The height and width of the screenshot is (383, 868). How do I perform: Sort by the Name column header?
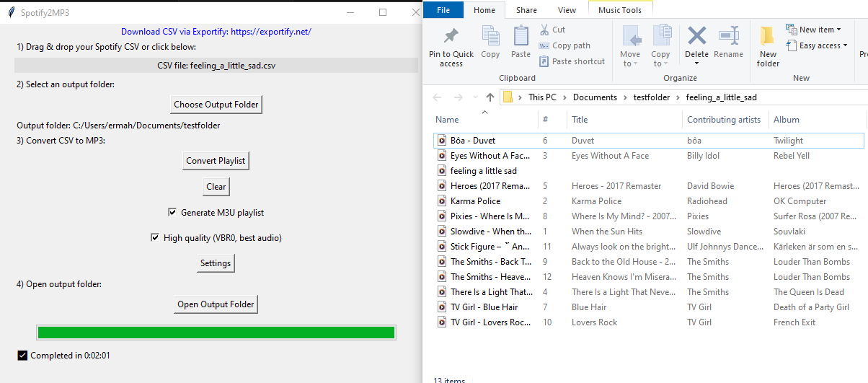[447, 120]
